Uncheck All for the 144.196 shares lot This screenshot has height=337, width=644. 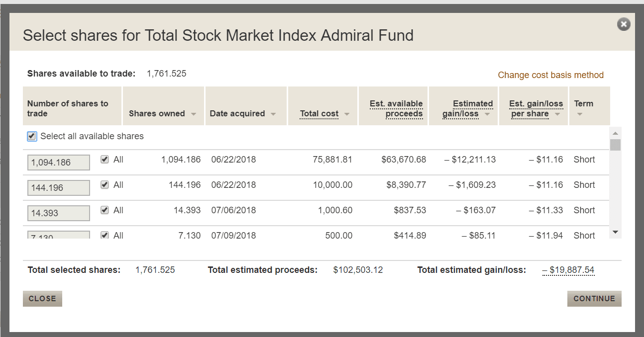pos(105,184)
